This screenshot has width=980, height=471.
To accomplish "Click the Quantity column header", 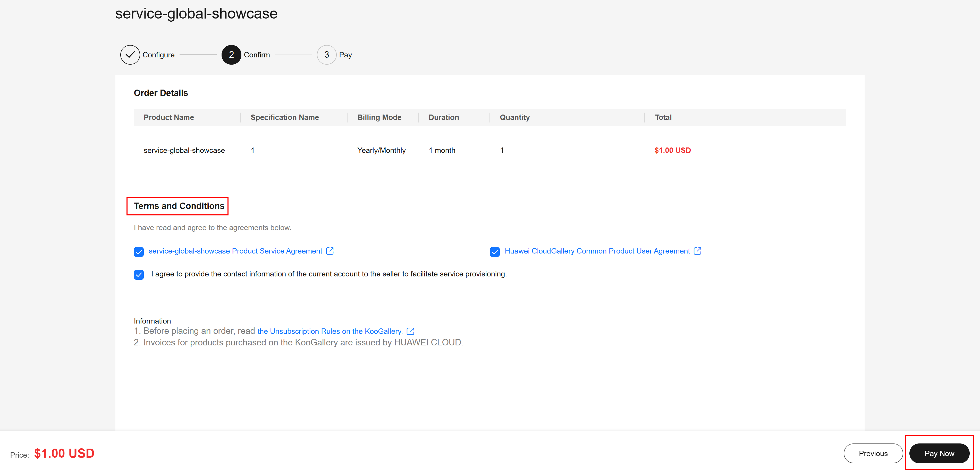I will 515,117.
